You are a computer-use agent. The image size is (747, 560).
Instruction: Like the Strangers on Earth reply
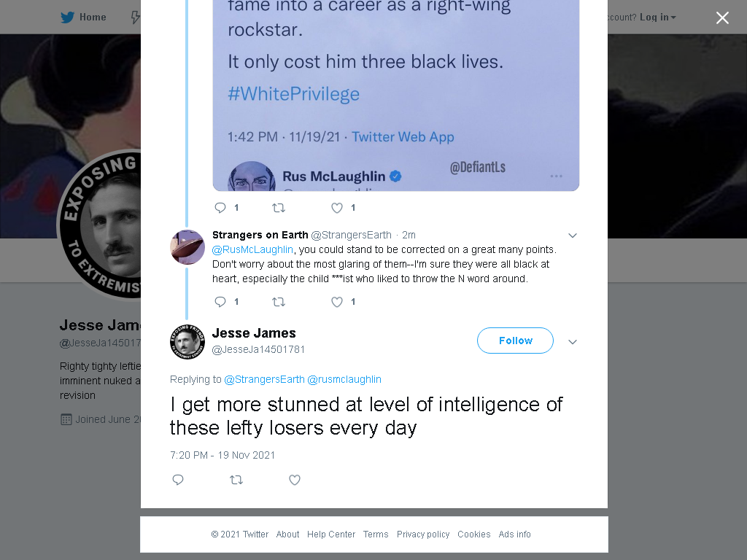point(337,302)
